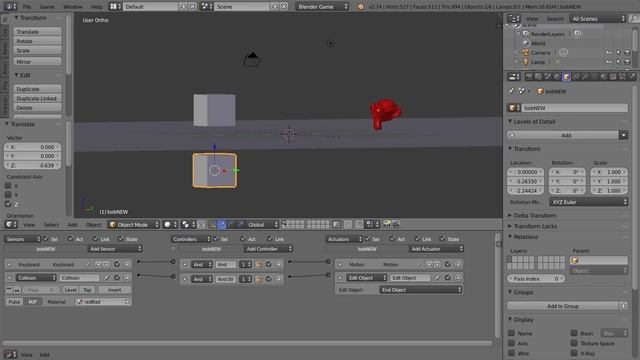This screenshot has height=360, width=640.
Task: Open viewport shading sphere selector
Action: pyautogui.click(x=171, y=224)
